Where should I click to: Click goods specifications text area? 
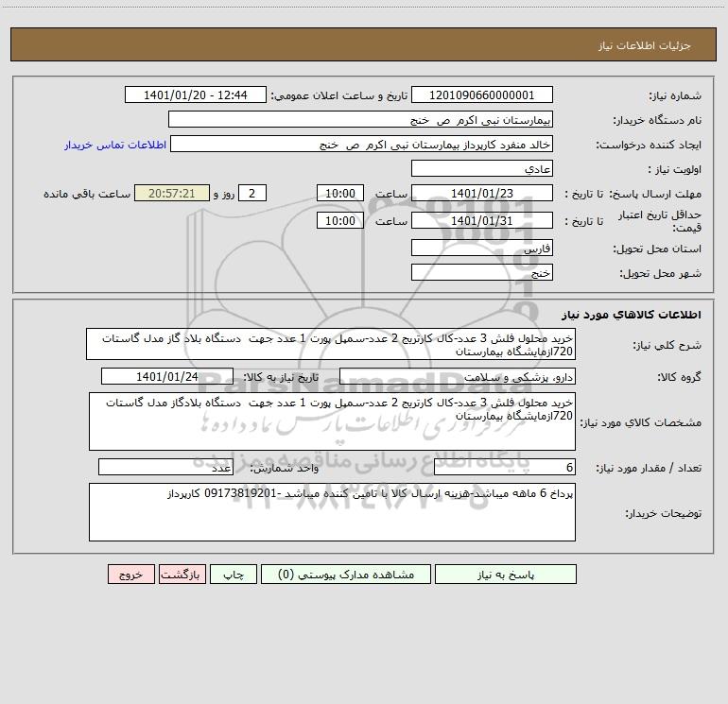332,421
